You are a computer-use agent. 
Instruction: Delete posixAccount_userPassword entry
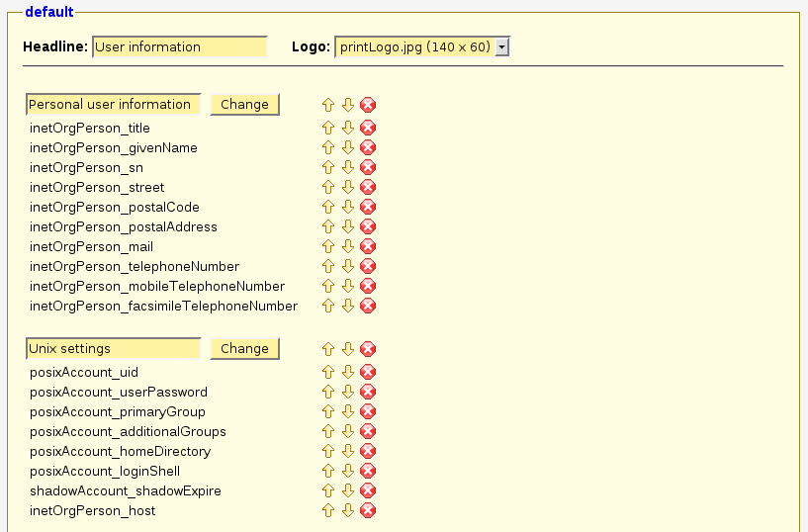[x=368, y=392]
